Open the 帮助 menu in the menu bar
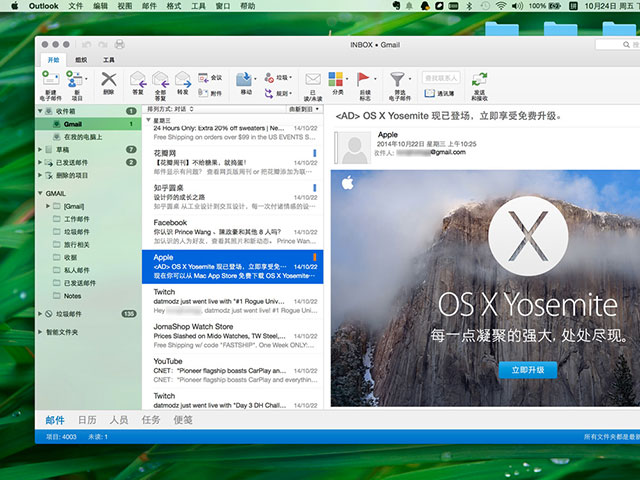Image resolution: width=640 pixels, height=480 pixels. click(247, 6)
